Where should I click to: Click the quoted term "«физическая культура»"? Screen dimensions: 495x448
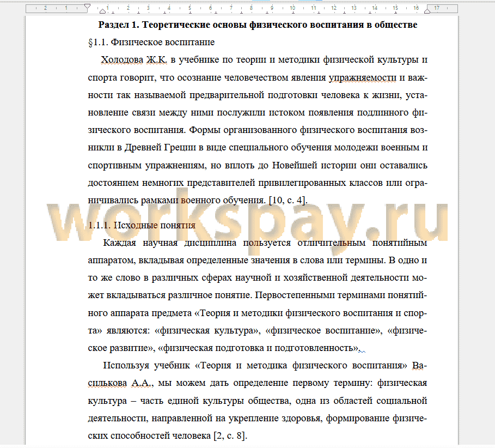click(207, 330)
